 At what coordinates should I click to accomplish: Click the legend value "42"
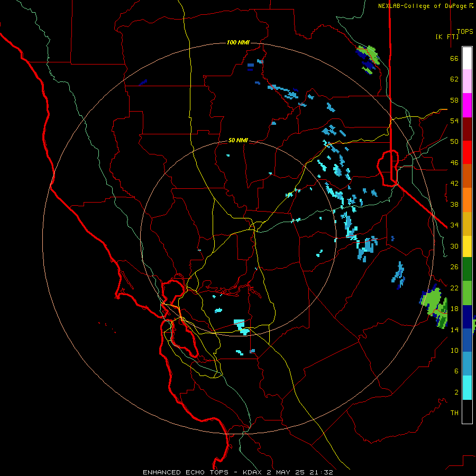click(454, 184)
